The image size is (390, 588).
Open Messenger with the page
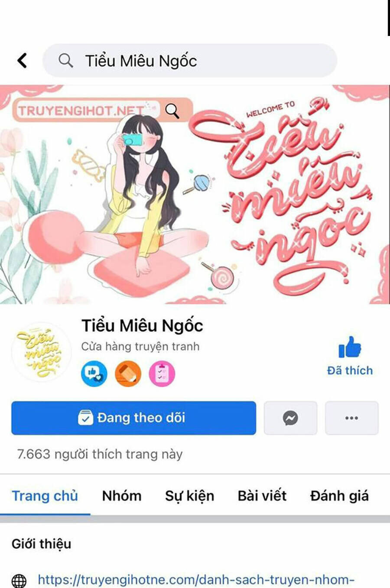290,418
